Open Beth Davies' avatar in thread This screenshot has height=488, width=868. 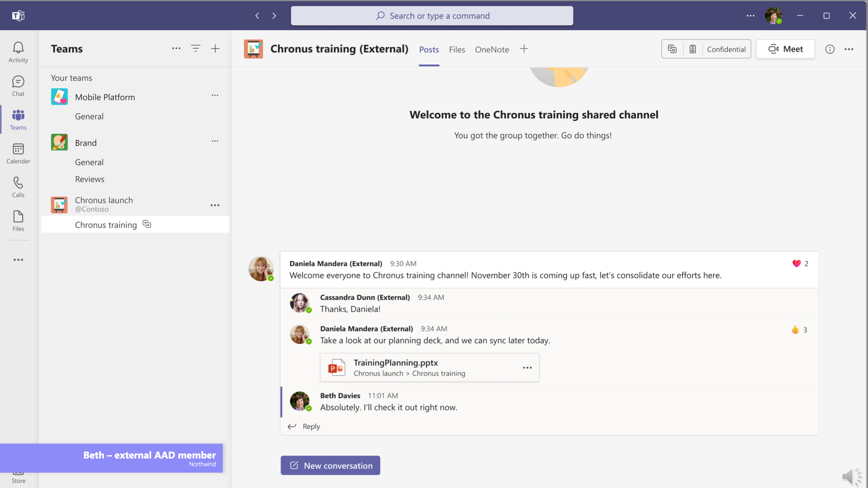pos(300,401)
